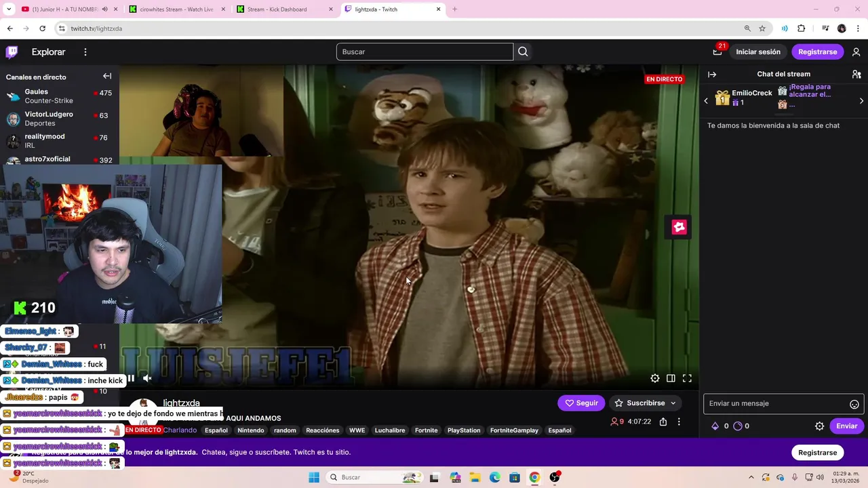Screen dimensions: 868x488
Task: Type in the Twitch Buscar search field
Action: (425, 52)
